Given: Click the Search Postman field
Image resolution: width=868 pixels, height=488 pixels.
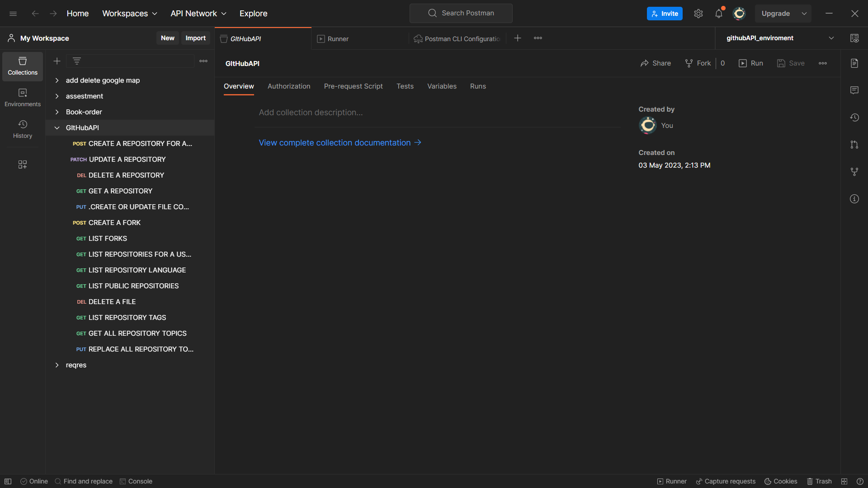Looking at the screenshot, I should click(461, 13).
